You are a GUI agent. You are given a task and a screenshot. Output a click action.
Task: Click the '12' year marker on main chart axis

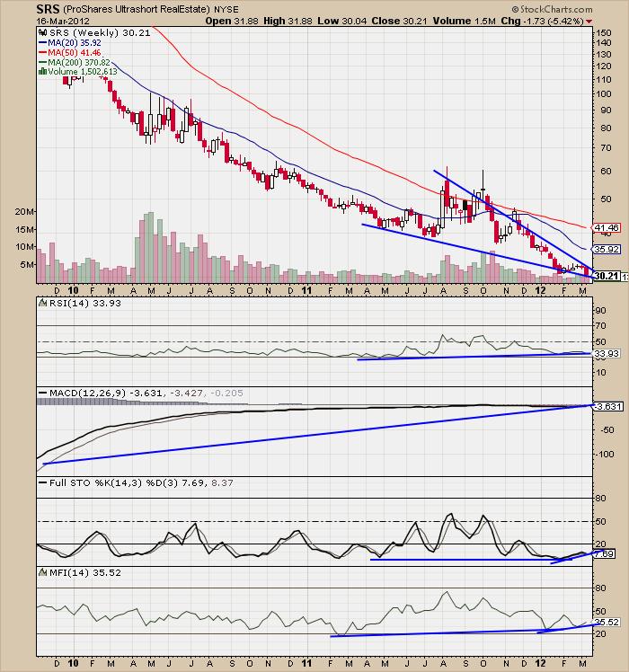coord(541,290)
